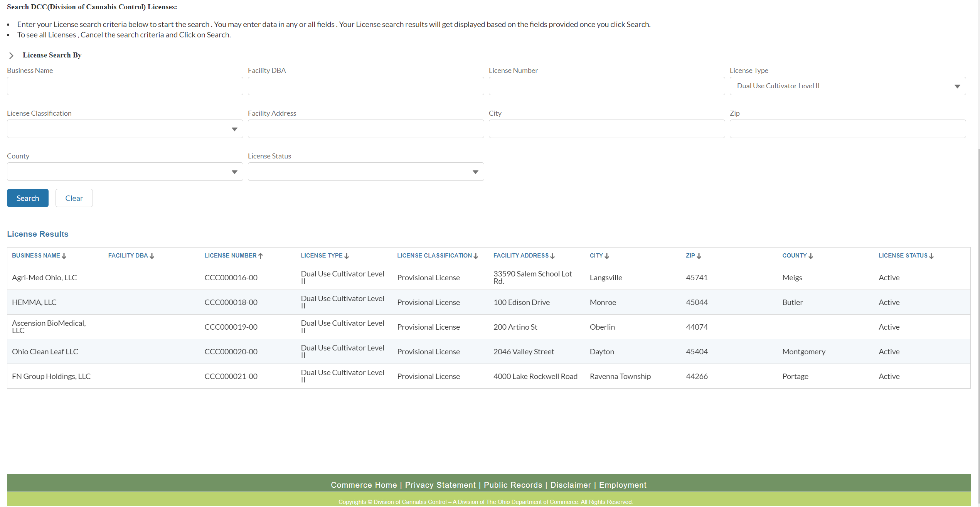Sort by Facility DBA column arrow

[152, 256]
